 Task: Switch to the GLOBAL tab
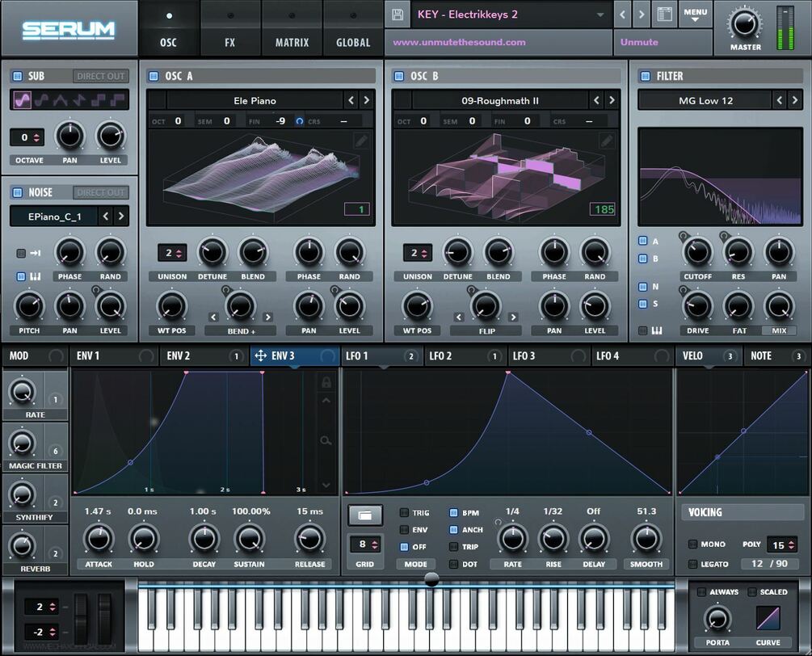point(353,30)
